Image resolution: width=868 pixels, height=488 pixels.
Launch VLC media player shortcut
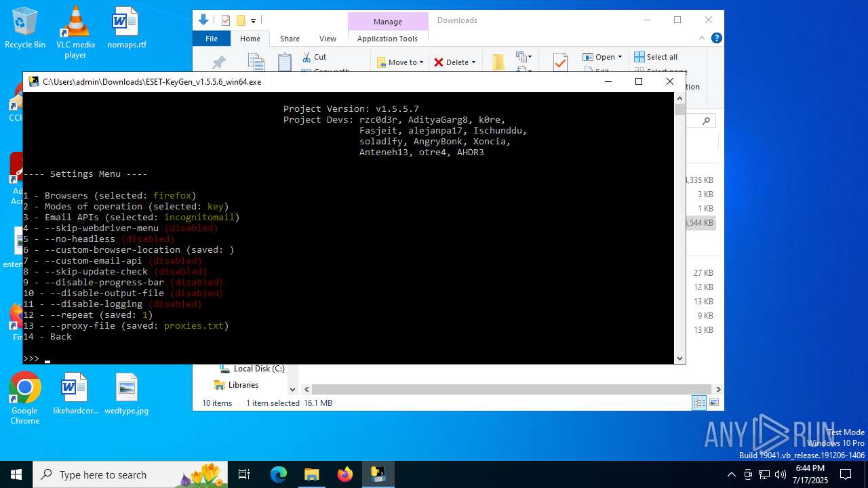click(x=75, y=32)
